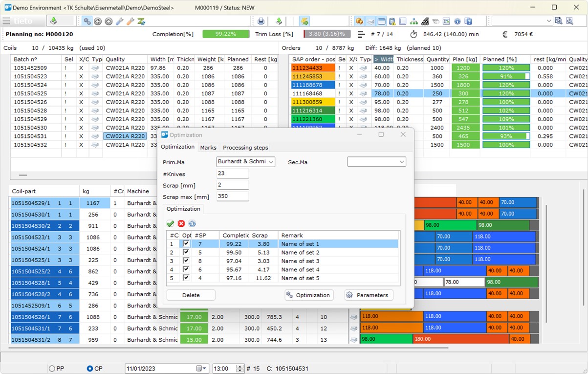Click the orange wrench toolbar icon
588x374 pixels.
click(130, 21)
